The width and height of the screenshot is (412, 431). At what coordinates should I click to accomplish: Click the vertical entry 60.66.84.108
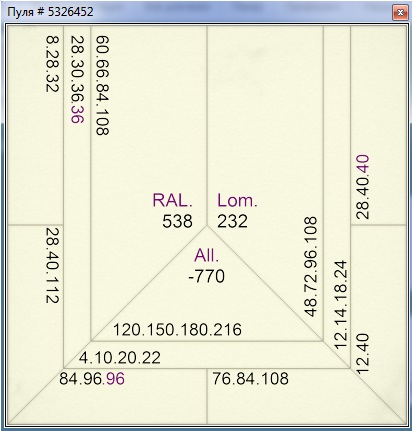pos(102,86)
